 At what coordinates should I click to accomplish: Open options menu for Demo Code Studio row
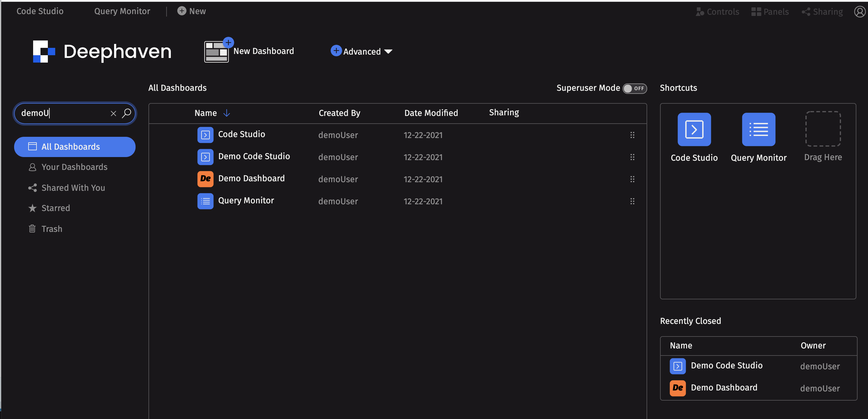point(632,157)
